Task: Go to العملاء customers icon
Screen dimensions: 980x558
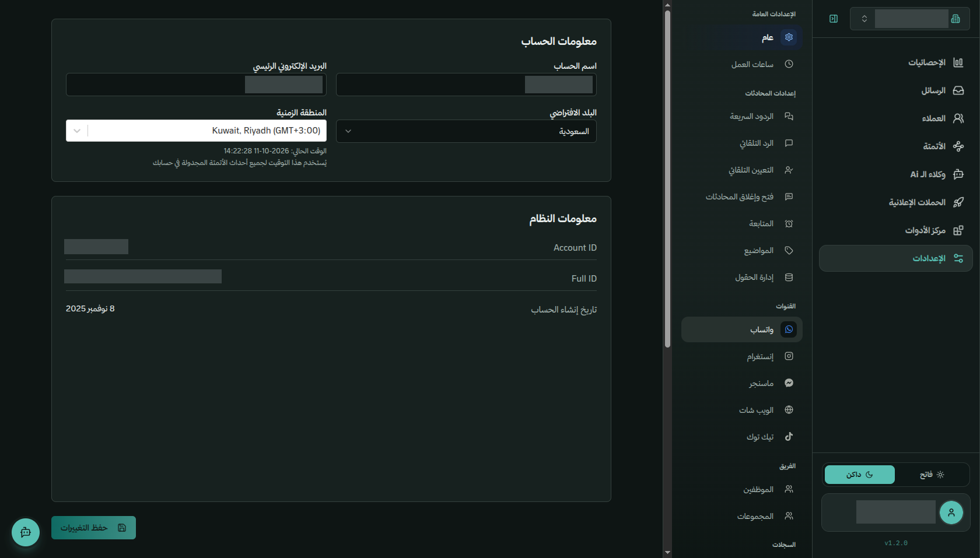Action: pyautogui.click(x=958, y=118)
